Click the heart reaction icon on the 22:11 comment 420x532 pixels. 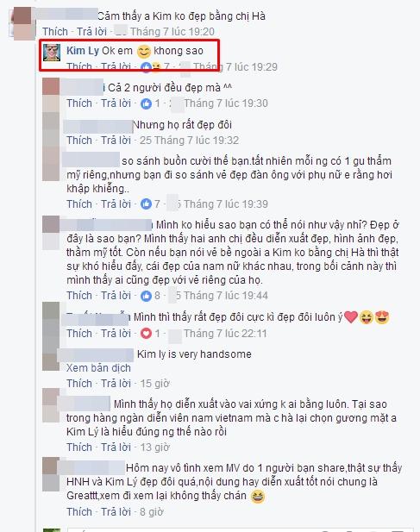tap(147, 333)
